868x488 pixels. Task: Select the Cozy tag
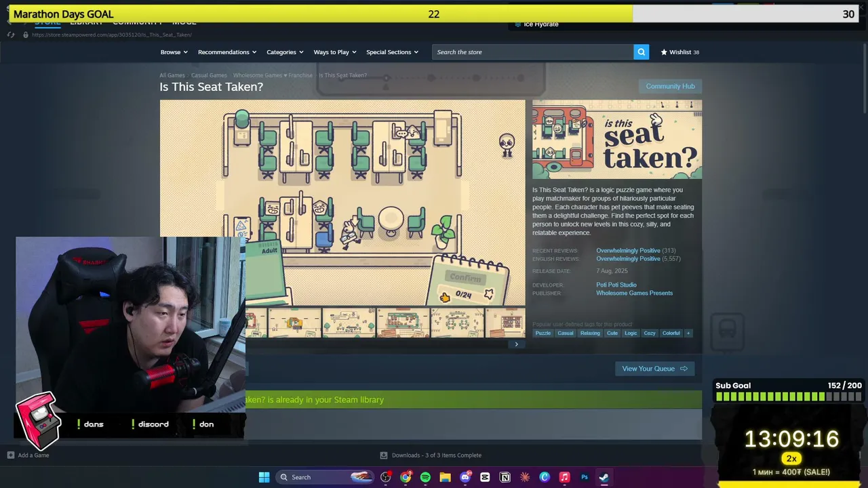point(650,333)
